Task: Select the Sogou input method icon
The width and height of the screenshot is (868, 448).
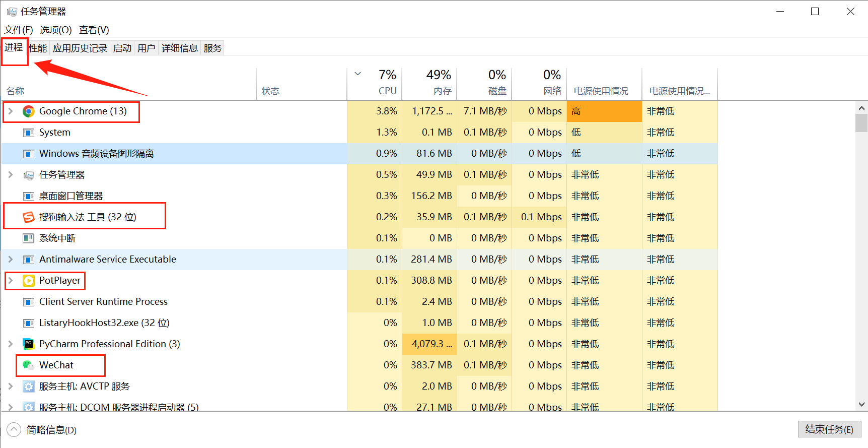Action: 29,217
